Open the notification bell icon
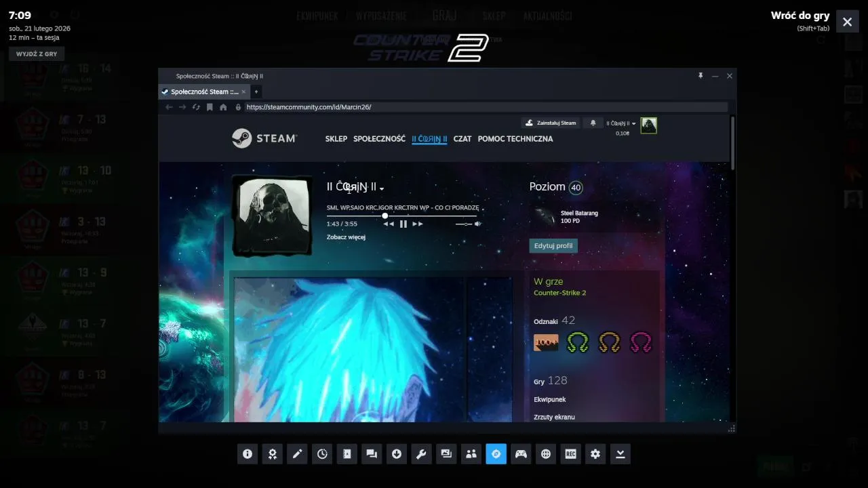The height and width of the screenshot is (488, 868). [593, 123]
